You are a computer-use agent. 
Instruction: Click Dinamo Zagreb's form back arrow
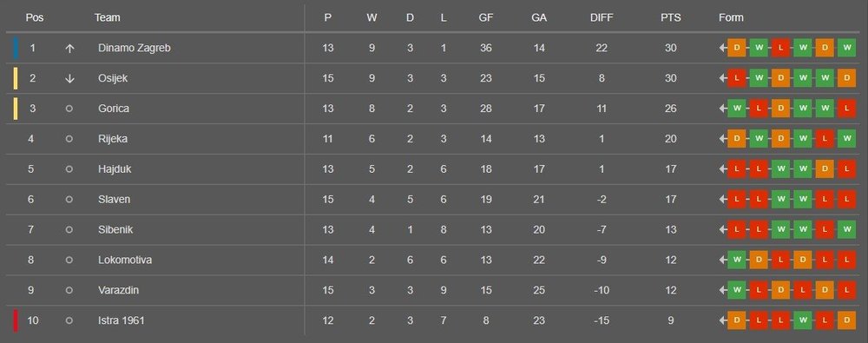coord(723,49)
